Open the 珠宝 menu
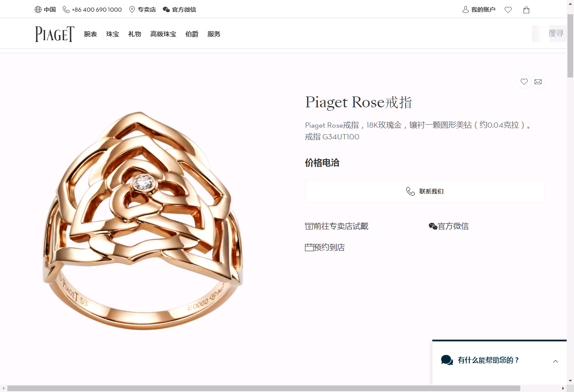 113,34
